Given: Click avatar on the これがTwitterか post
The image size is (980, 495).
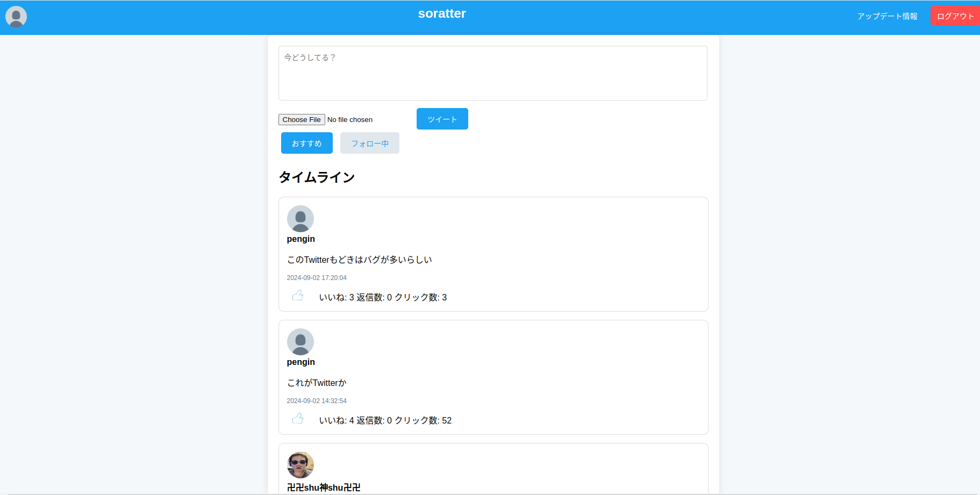Looking at the screenshot, I should [301, 342].
